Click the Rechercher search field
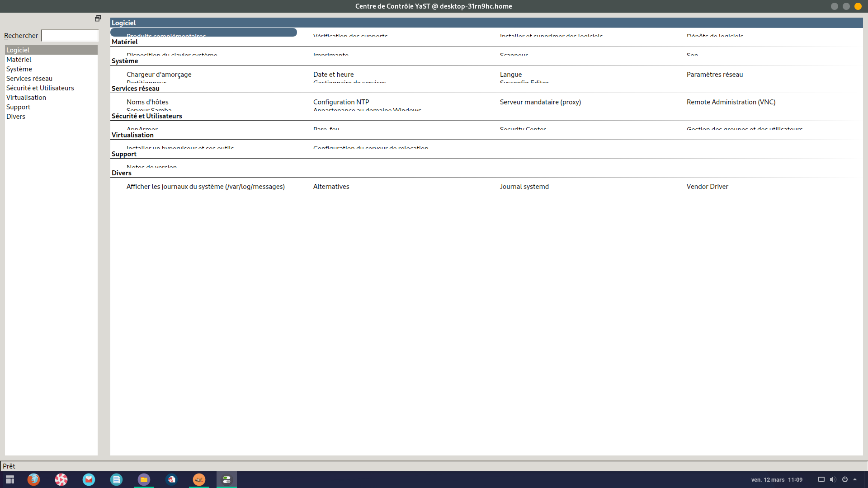This screenshot has width=868, height=488. [x=70, y=36]
